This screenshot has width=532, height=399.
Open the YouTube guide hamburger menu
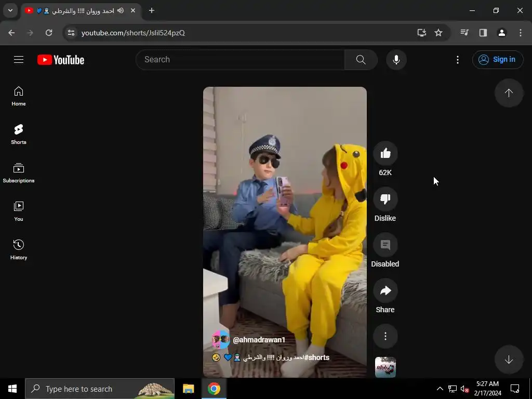point(19,60)
